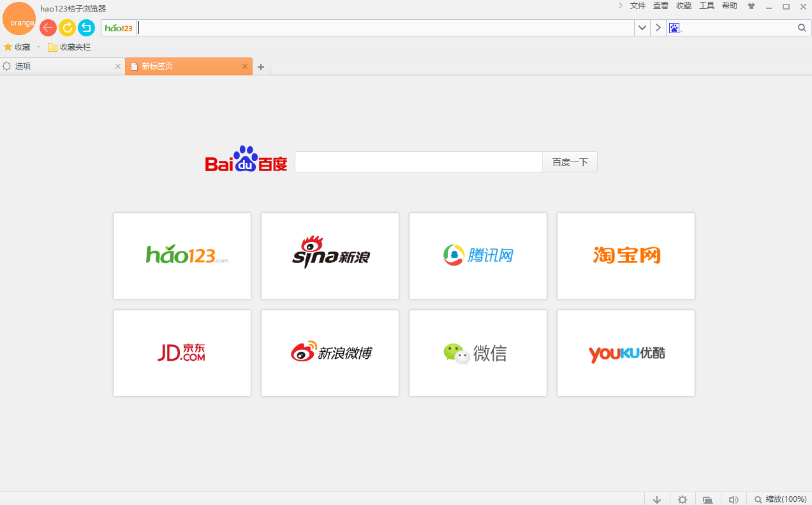Click the 百度一下 button
This screenshot has width=812, height=505.
tap(570, 162)
